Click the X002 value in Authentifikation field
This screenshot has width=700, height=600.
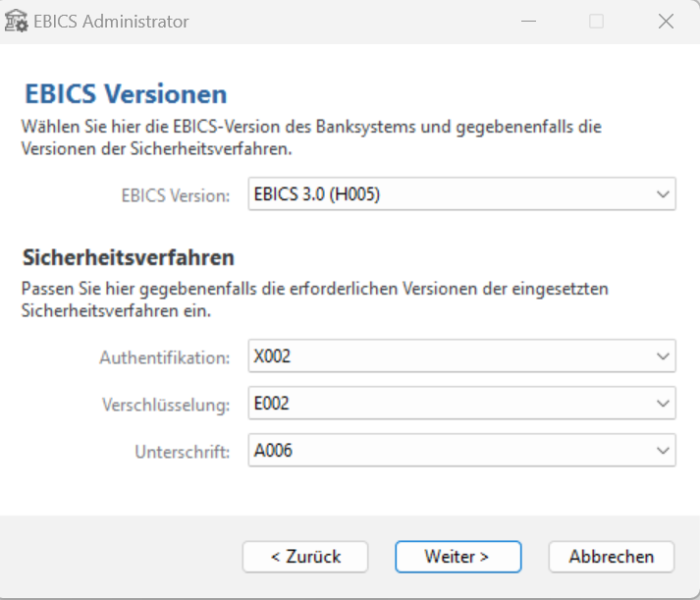pos(272,356)
